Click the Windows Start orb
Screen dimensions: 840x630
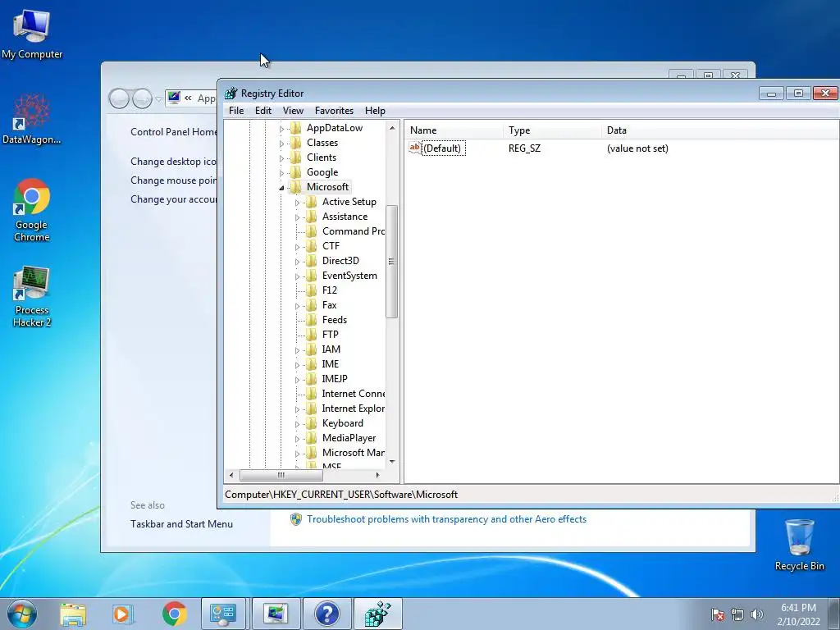[x=22, y=614]
